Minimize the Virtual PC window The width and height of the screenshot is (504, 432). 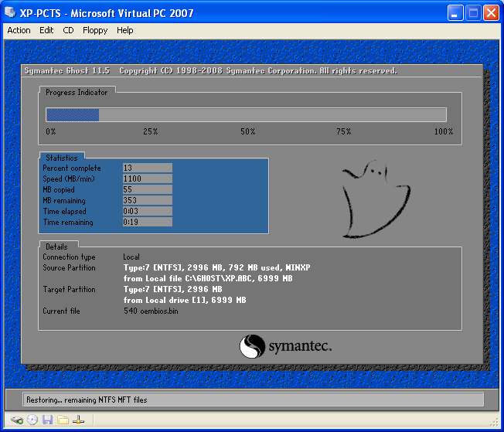(455, 13)
